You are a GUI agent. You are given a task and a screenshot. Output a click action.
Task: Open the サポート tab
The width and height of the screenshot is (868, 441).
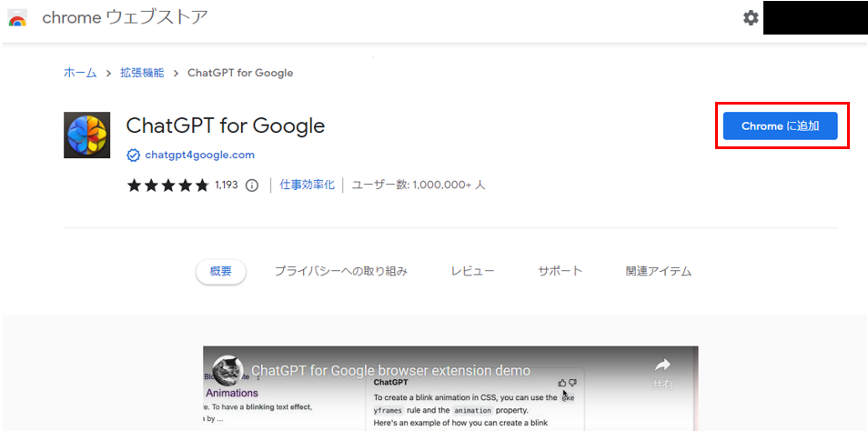(560, 271)
